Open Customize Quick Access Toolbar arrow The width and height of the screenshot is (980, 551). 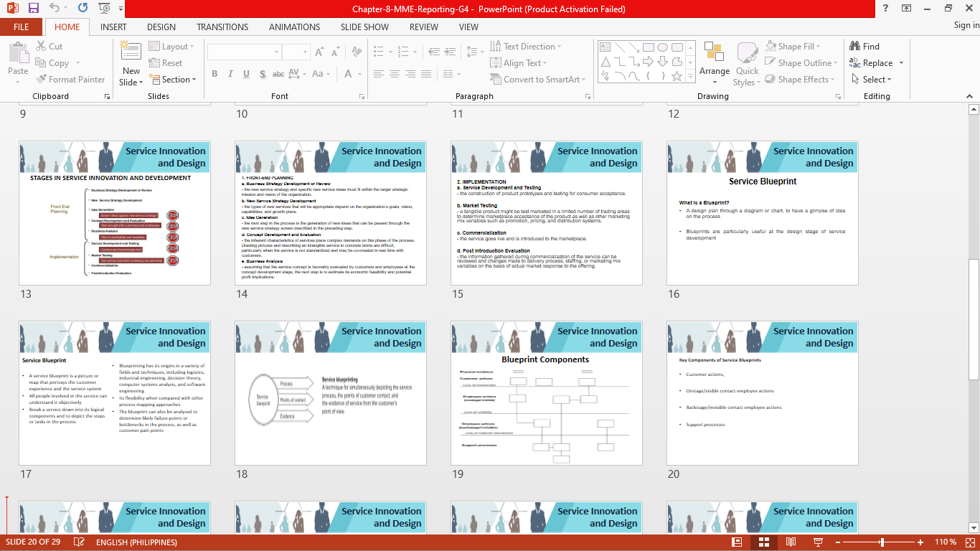(x=120, y=9)
